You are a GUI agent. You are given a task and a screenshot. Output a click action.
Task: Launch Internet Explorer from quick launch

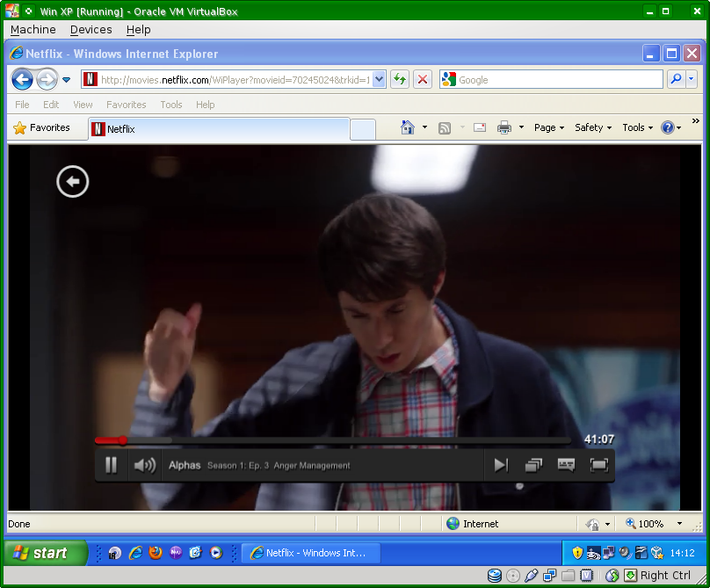pos(135,553)
